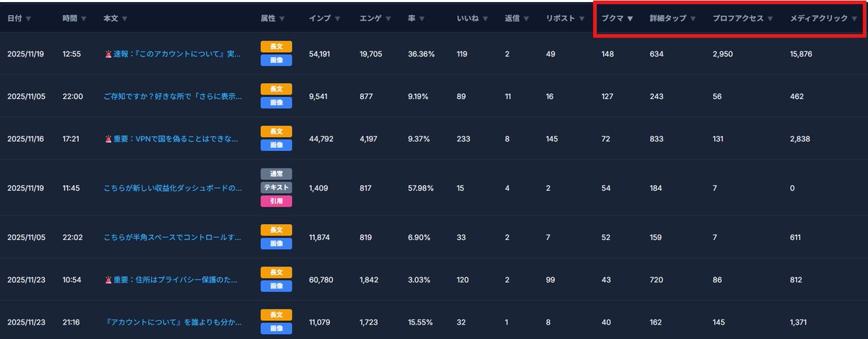
Task: Open the post about 新しい収益化ダッシュボード
Action: pos(173,188)
